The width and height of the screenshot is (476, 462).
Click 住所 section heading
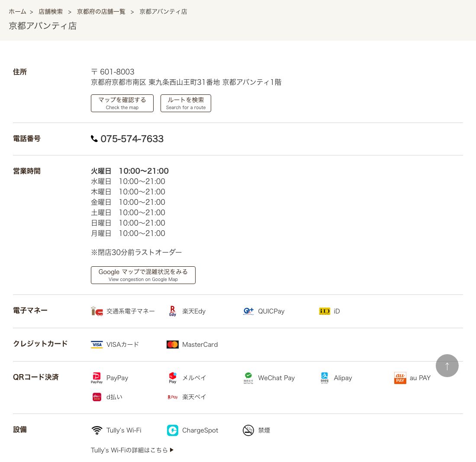[20, 72]
